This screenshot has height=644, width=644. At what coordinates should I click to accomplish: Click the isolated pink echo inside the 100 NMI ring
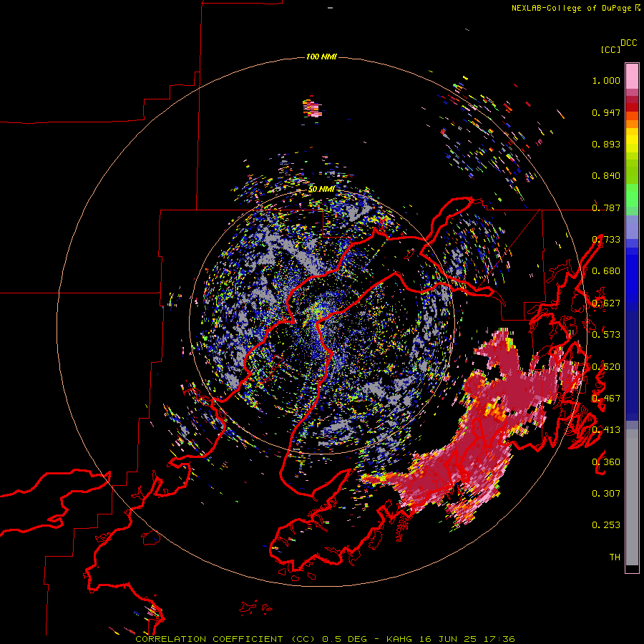(x=313, y=108)
